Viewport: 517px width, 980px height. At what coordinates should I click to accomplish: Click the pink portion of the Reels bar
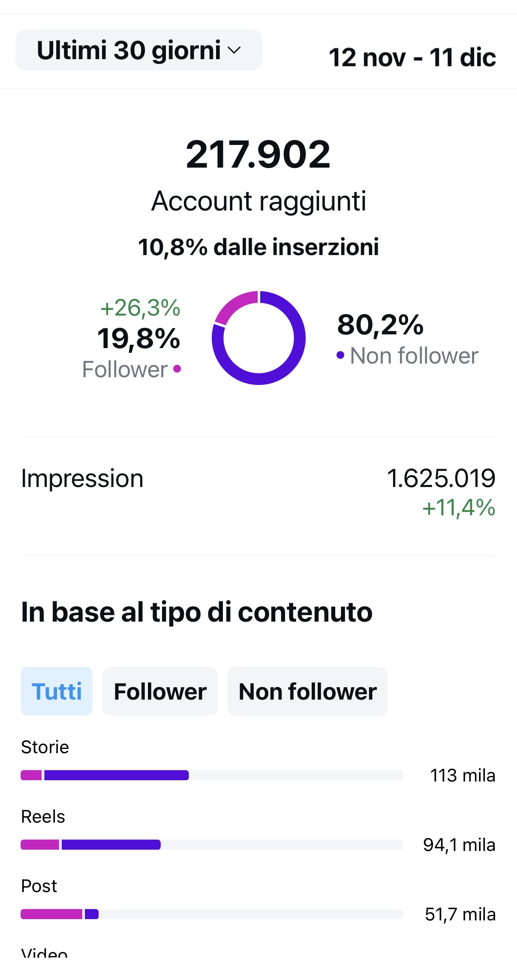coord(39,845)
